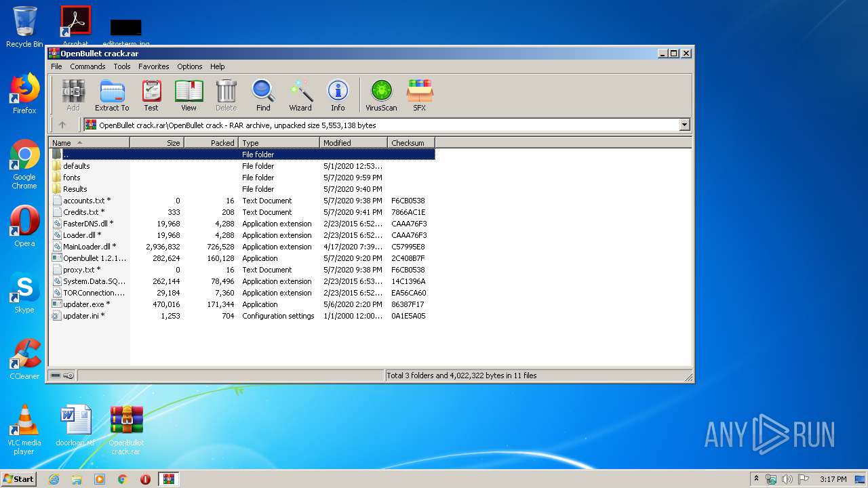Click the Delete trash can icon
This screenshot has width=868, height=488.
pos(226,96)
